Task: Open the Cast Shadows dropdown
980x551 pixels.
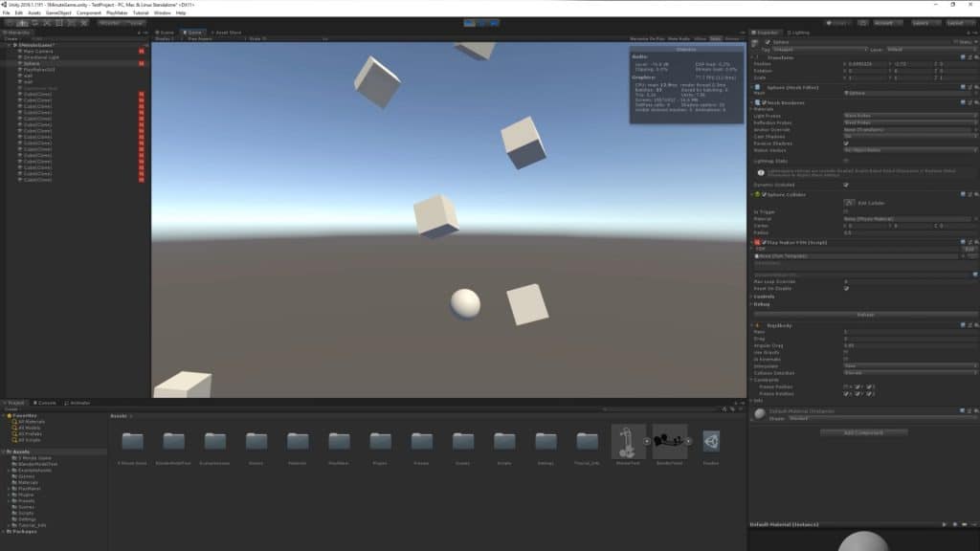Action: (x=909, y=136)
